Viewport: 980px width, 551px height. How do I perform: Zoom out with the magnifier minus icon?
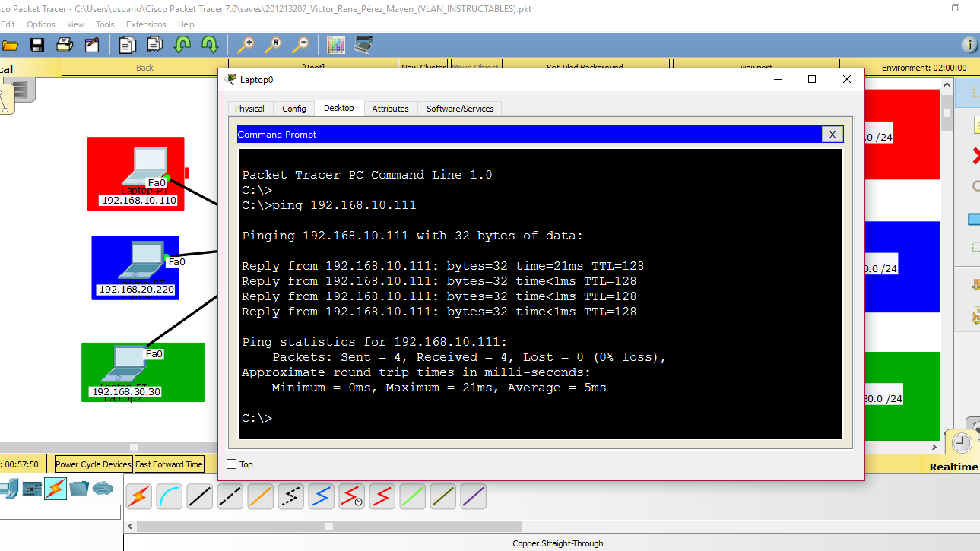pos(300,45)
